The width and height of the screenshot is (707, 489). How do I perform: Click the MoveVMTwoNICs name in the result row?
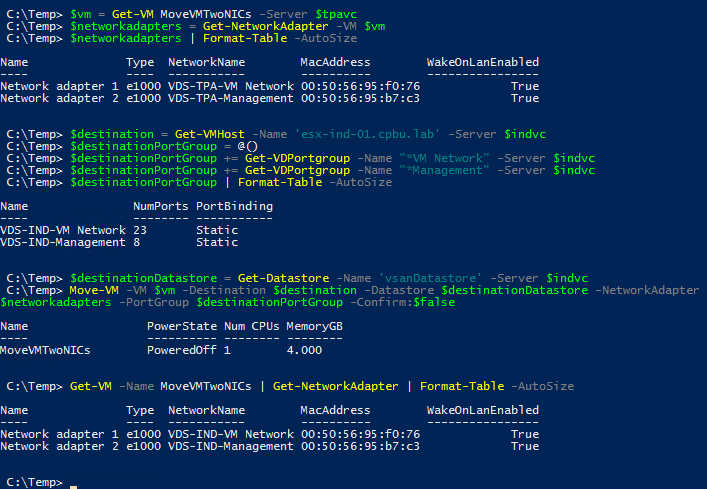click(x=45, y=350)
